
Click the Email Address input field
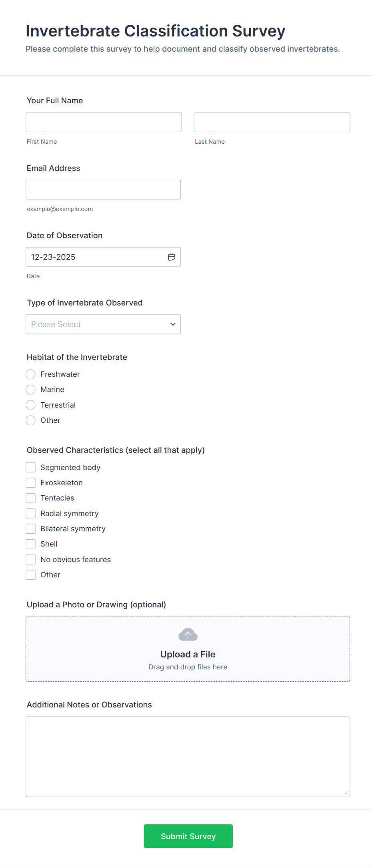tap(103, 189)
